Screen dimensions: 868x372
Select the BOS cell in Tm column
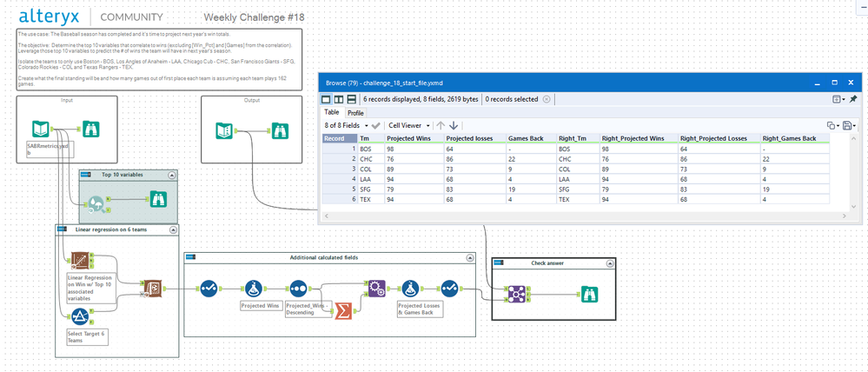371,149
